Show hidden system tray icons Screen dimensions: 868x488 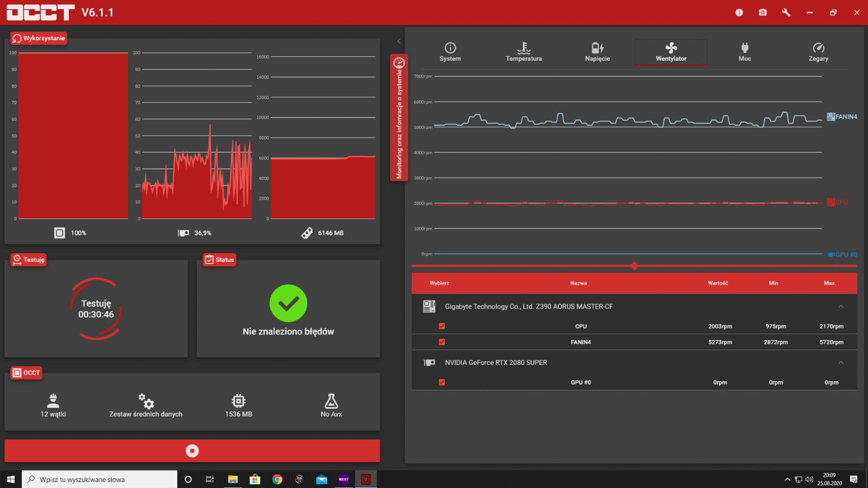click(788, 479)
